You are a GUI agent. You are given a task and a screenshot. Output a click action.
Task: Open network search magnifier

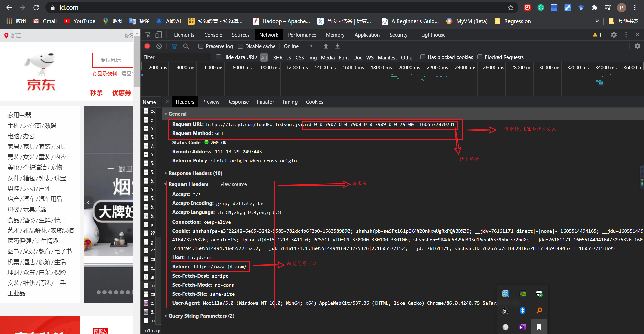click(x=186, y=46)
